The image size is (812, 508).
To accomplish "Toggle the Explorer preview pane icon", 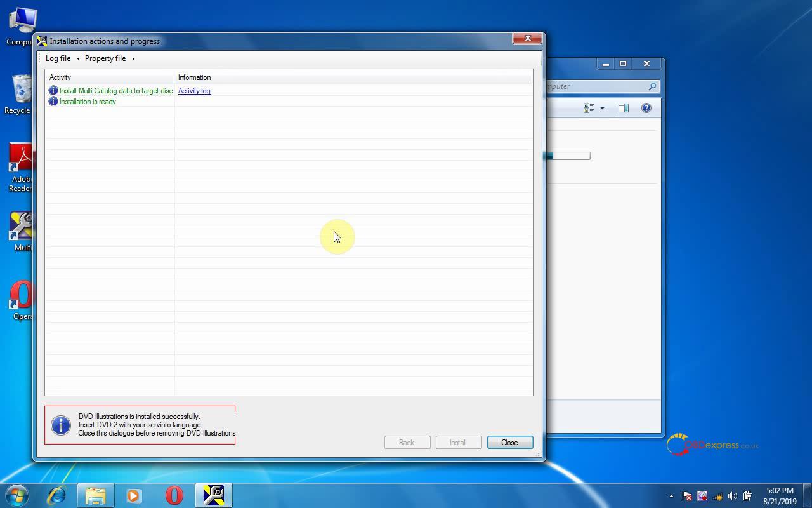I will coord(623,108).
